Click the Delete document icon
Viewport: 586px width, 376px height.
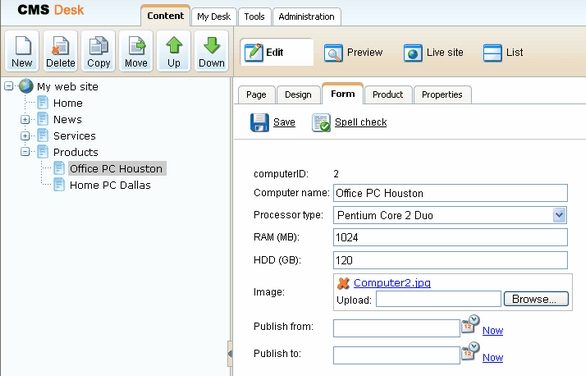pyautogui.click(x=60, y=46)
